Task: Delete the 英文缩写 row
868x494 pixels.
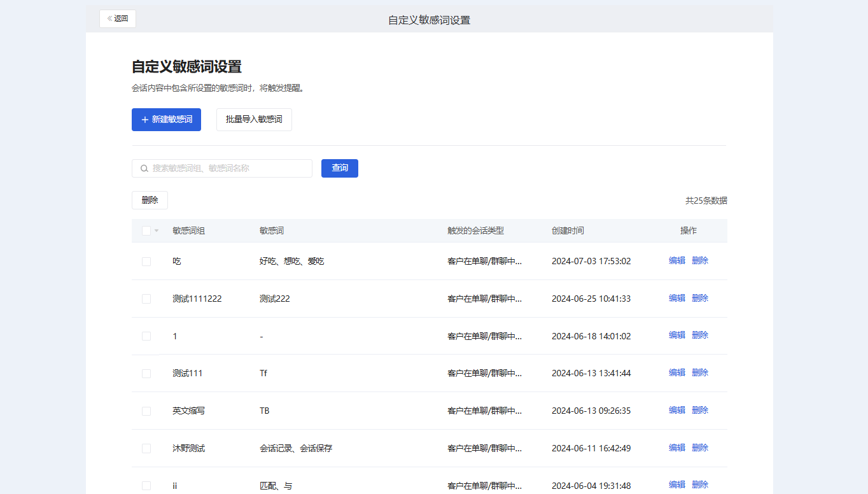Action: tap(700, 410)
